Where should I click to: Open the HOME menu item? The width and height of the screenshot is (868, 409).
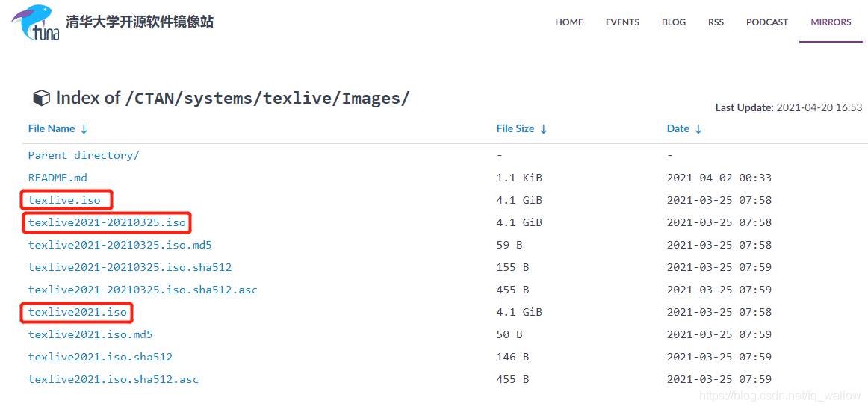pyautogui.click(x=569, y=22)
